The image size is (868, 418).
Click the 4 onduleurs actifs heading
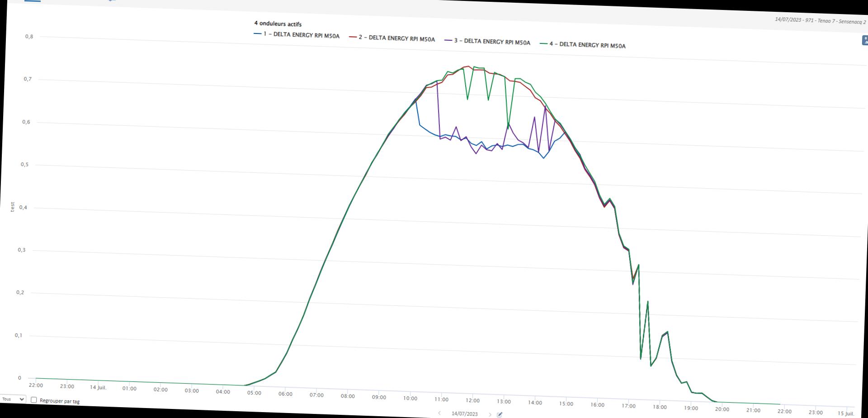pyautogui.click(x=278, y=24)
